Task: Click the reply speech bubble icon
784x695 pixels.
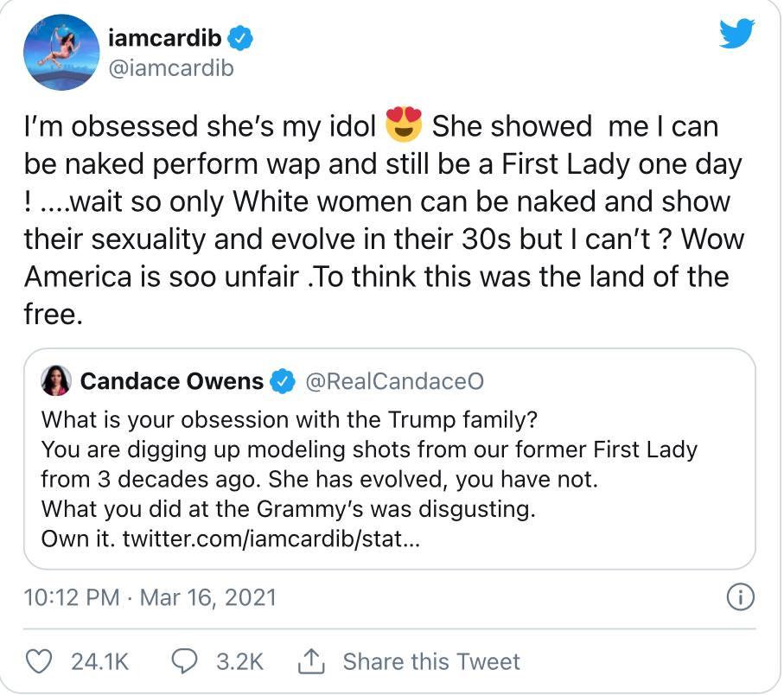Action: coord(185,661)
